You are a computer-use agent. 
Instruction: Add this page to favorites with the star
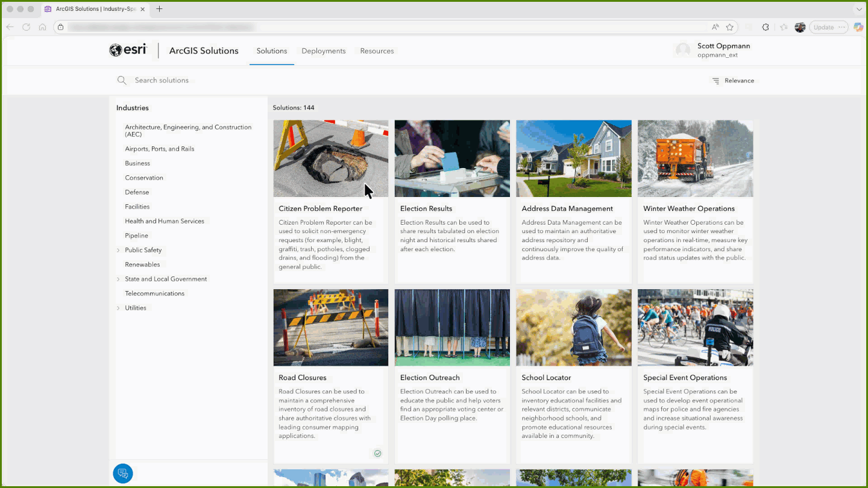click(730, 27)
